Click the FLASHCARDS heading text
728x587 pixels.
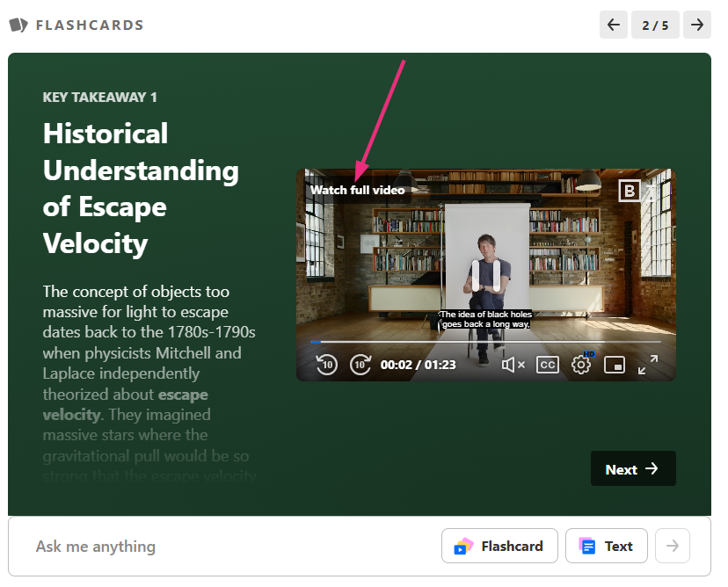point(90,25)
